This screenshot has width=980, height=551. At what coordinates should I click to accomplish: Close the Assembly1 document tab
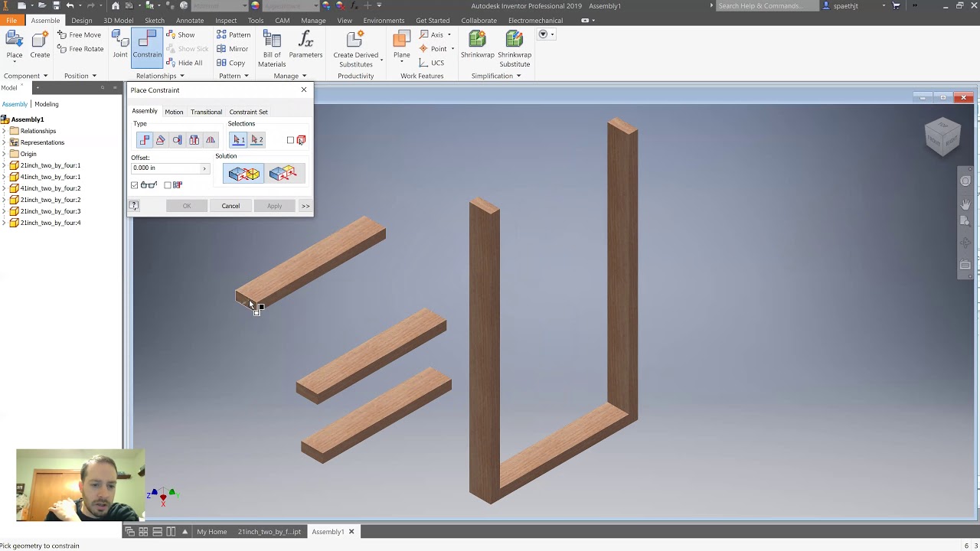point(351,532)
